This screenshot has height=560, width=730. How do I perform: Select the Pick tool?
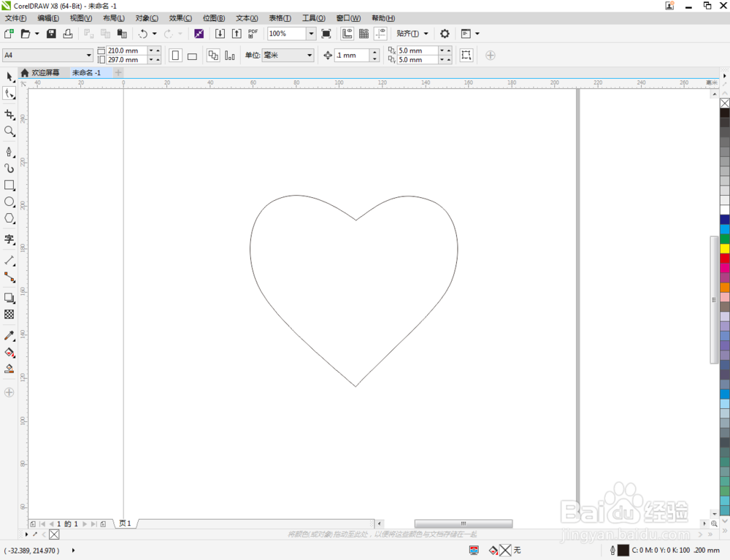tap(9, 77)
